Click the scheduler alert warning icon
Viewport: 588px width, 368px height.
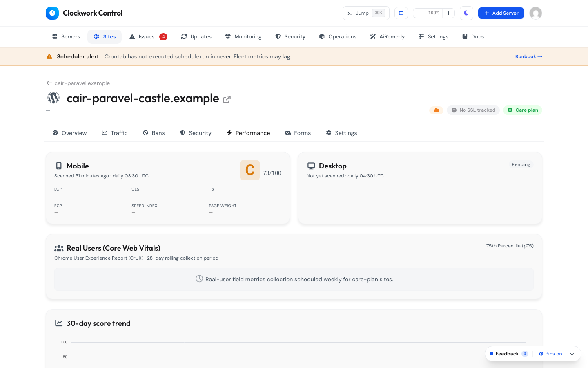(49, 56)
